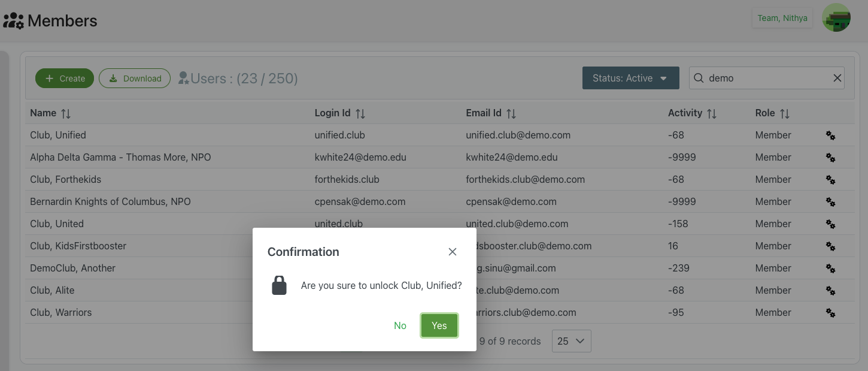Screen dimensions: 868x371
Task: Toggle sort order on the Email Id column
Action: tap(510, 113)
